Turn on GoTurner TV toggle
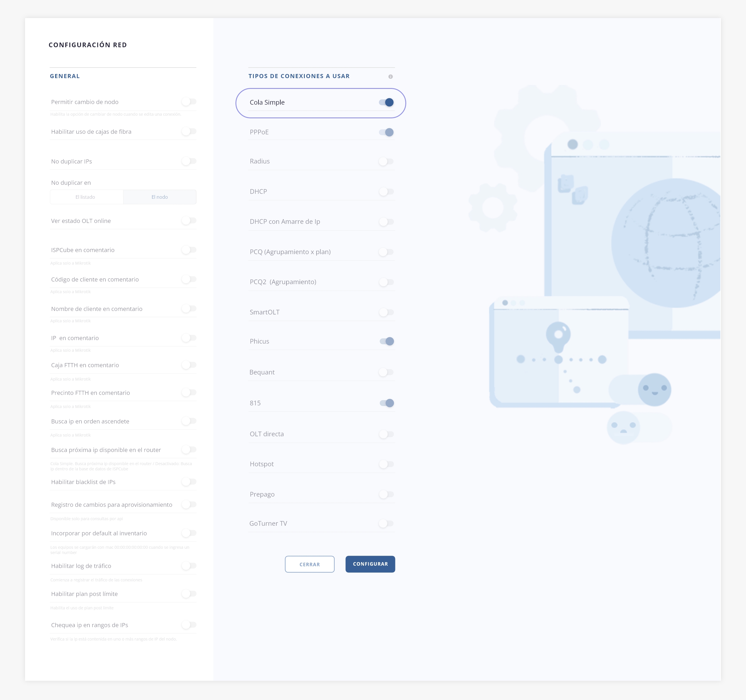Viewport: 746px width, 700px height. (386, 524)
